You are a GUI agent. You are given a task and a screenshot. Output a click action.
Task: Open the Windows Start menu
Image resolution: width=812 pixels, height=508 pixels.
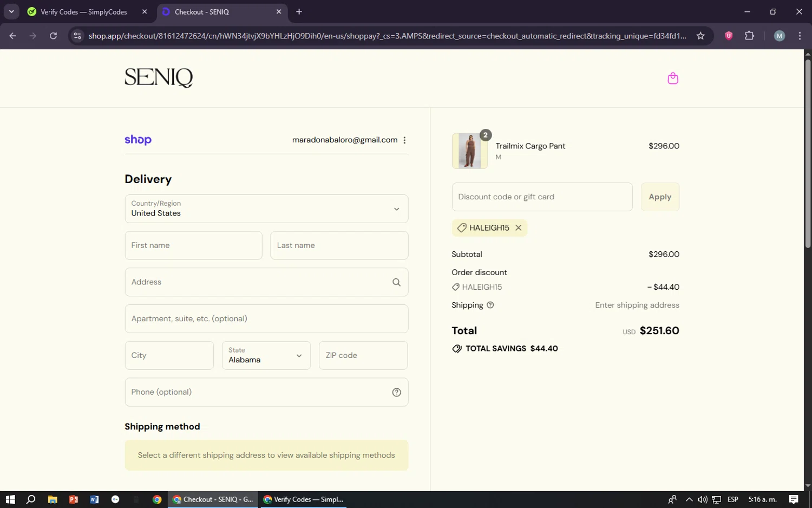[x=10, y=499]
